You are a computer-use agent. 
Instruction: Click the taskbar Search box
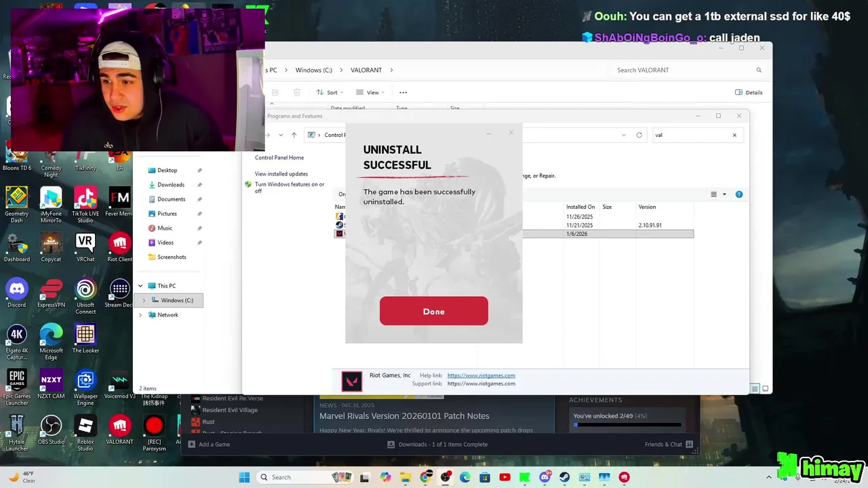coord(304,477)
